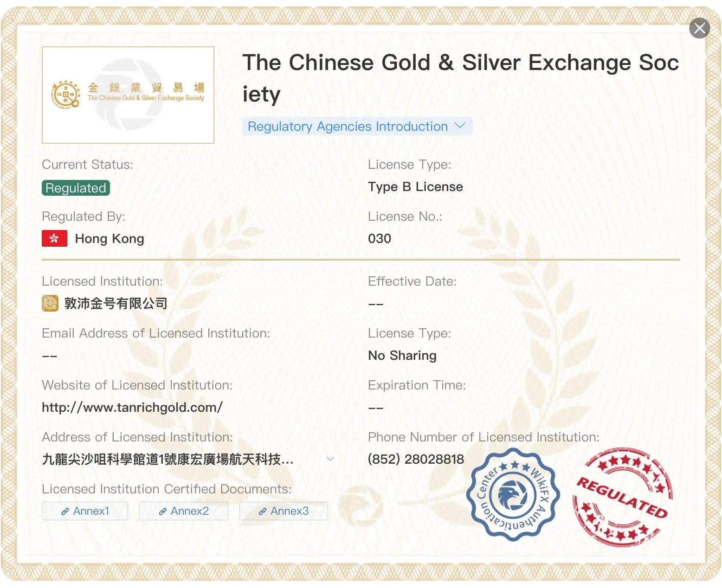Click the Licensed Institution label

click(102, 281)
